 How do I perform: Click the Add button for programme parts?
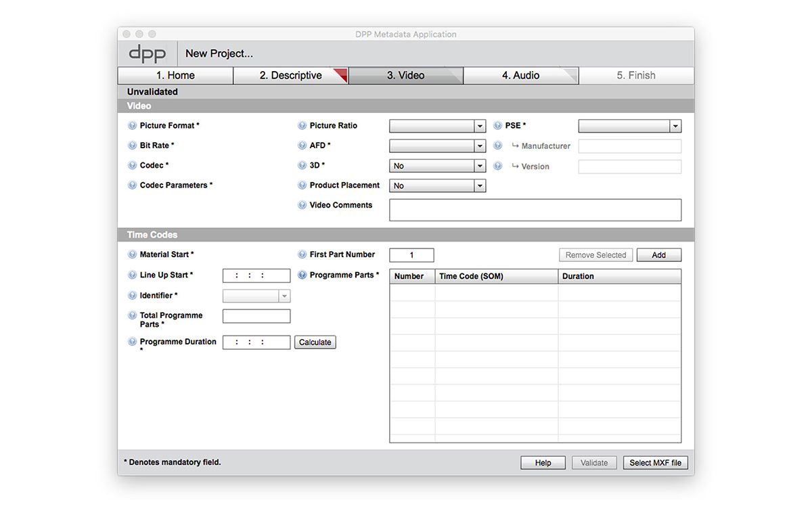pos(658,255)
